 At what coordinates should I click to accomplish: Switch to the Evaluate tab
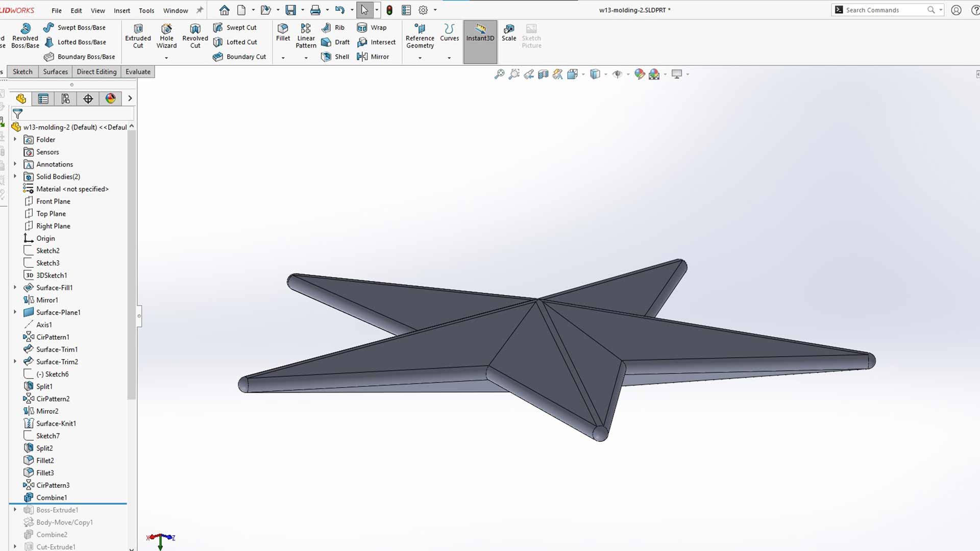pyautogui.click(x=138, y=72)
